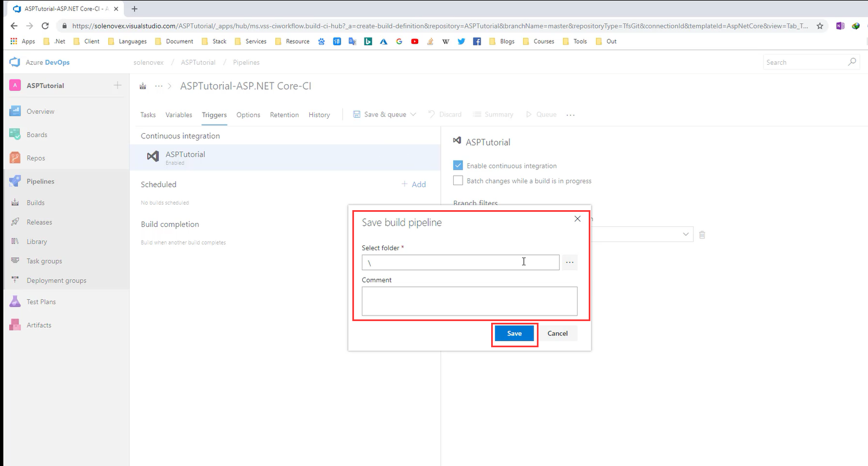Viewport: 868px width, 466px height.
Task: Open Artifacts in the sidebar
Action: tap(38, 326)
